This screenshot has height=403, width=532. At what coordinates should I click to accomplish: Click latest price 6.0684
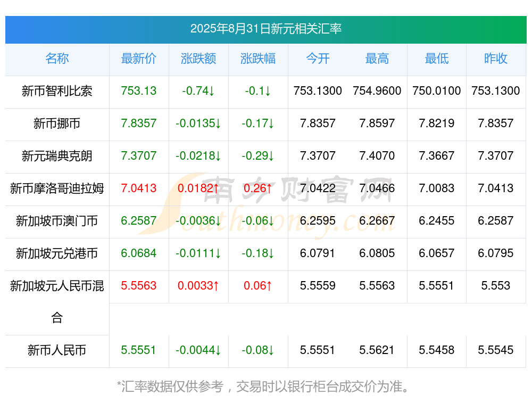tap(139, 253)
